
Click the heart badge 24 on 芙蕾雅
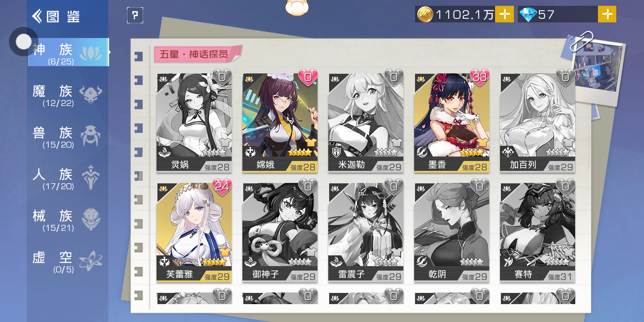point(222,187)
